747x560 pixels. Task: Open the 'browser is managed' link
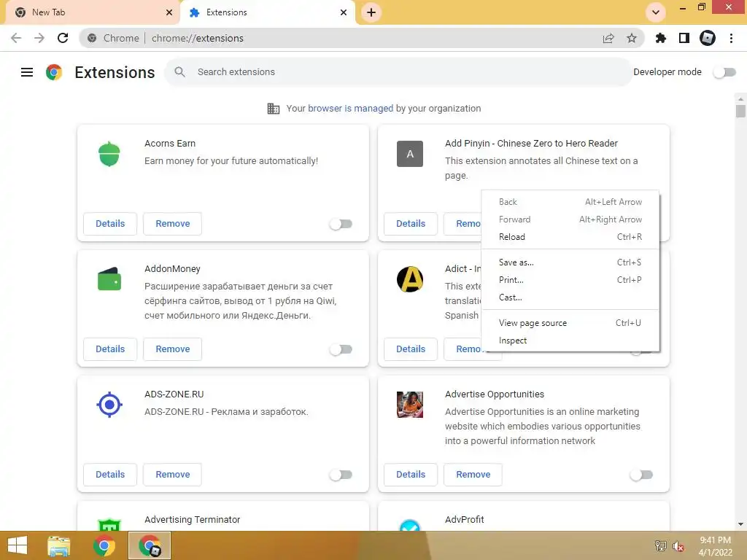coord(351,109)
